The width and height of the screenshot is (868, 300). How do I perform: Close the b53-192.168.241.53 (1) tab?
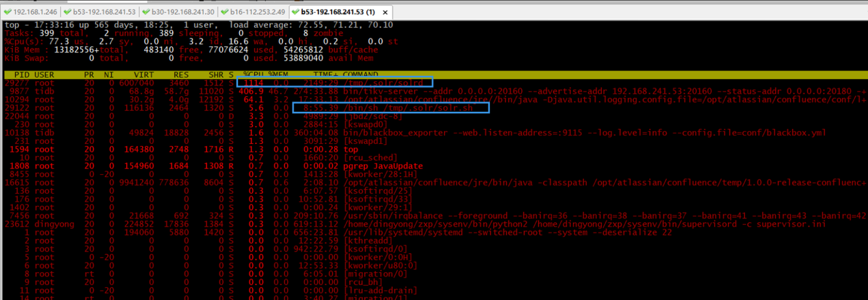coord(385,12)
